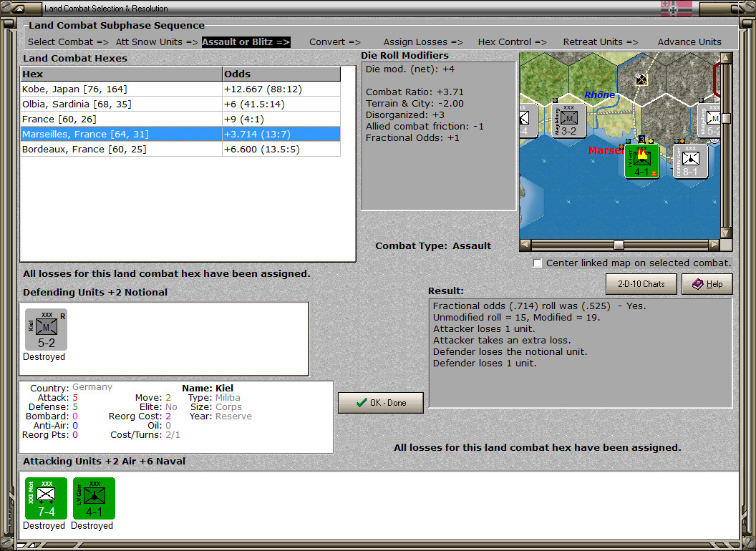Click map scroll left arrow
The width and height of the screenshot is (756, 551).
[x=525, y=245]
